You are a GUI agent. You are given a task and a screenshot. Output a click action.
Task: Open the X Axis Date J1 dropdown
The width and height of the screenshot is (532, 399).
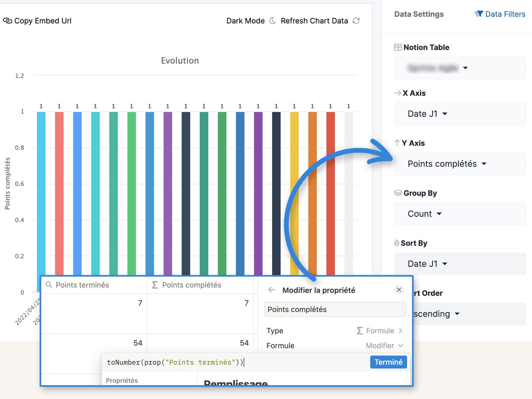coord(460,114)
